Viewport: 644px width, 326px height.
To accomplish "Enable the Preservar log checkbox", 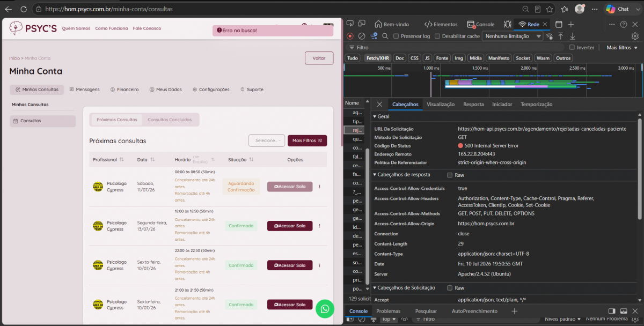I will click(x=396, y=36).
